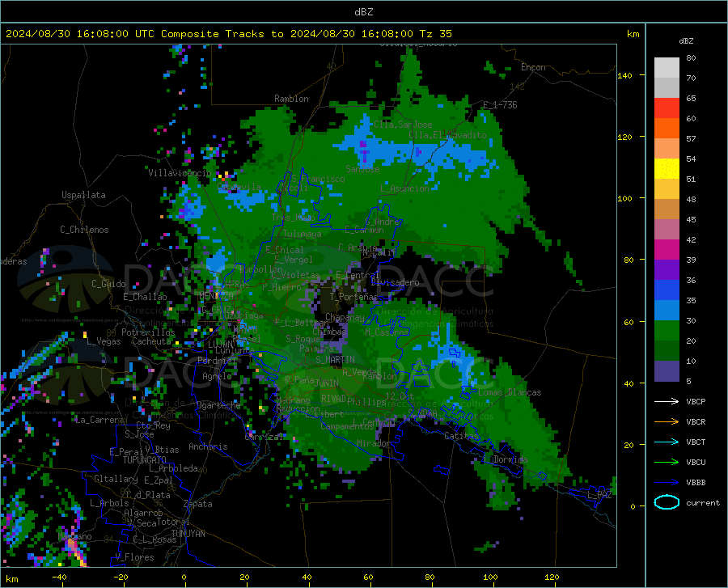Click the timestamp header text
The image size is (728, 588).
point(228,34)
